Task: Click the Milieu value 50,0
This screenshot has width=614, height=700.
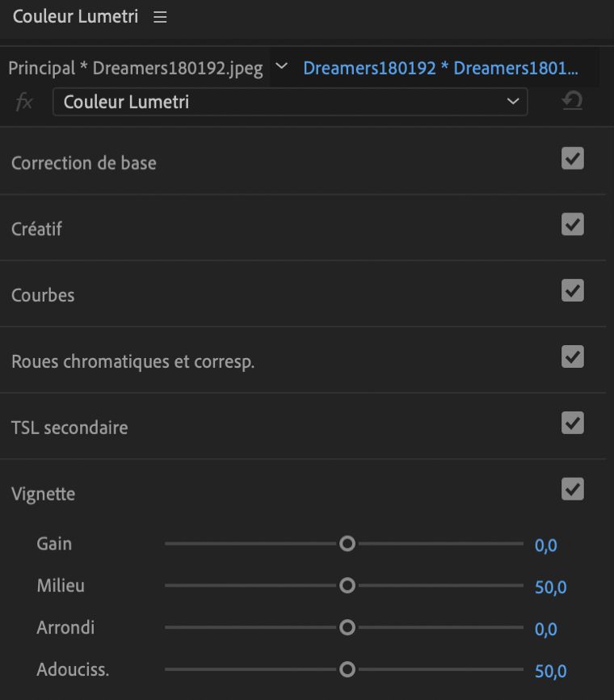Action: pyautogui.click(x=550, y=588)
